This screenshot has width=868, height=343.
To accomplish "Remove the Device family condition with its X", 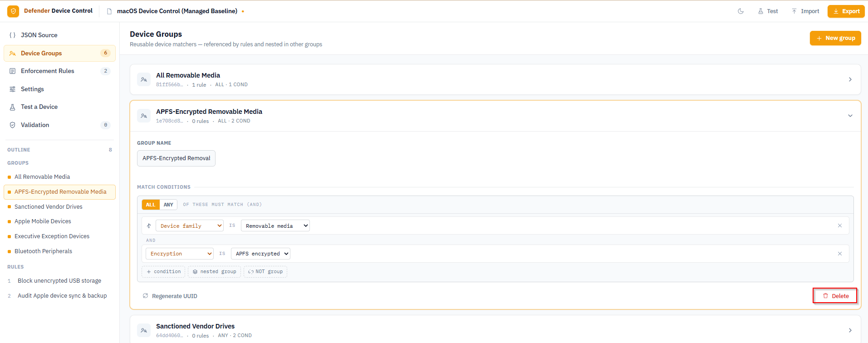I will tap(840, 225).
